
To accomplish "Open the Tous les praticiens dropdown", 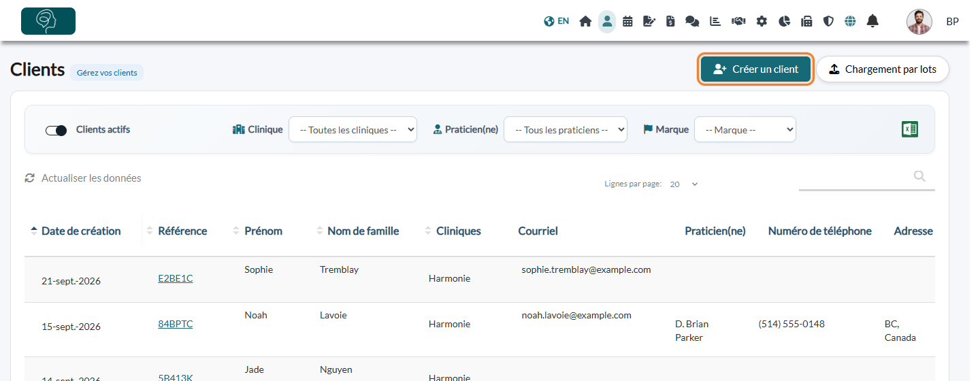I will [x=565, y=129].
